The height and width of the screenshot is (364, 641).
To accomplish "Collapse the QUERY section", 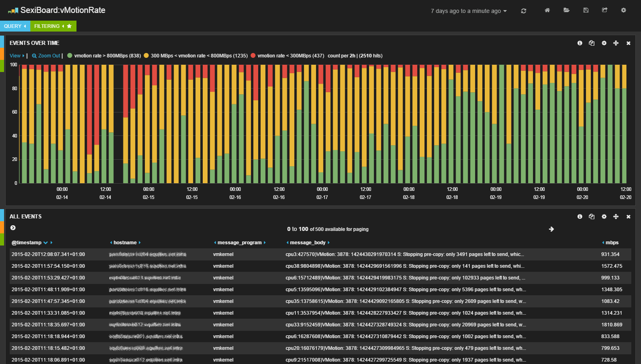I will click(15, 26).
